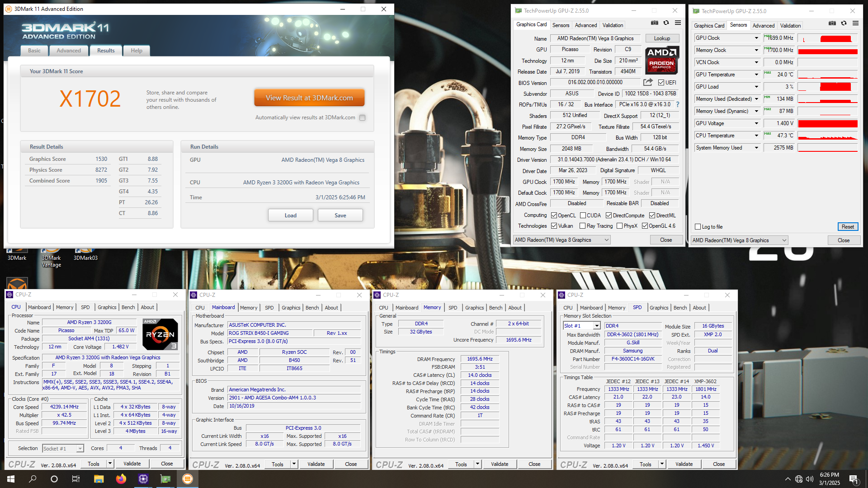868x488 pixels.
Task: Toggle the Ray Tracing checkbox
Action: coord(583,226)
